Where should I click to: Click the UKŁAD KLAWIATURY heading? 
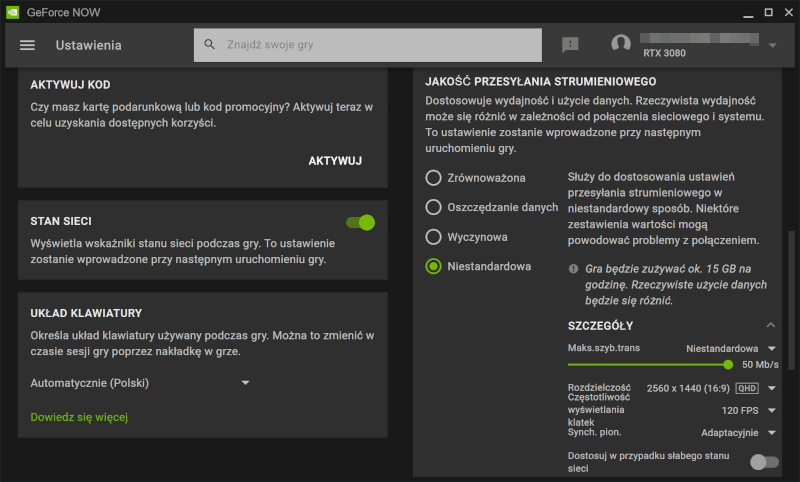coord(86,313)
